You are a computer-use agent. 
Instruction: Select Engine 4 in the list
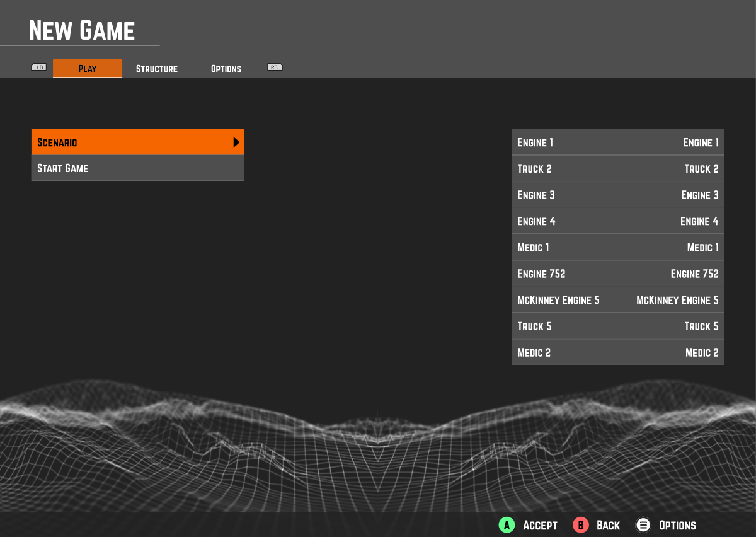pos(617,221)
